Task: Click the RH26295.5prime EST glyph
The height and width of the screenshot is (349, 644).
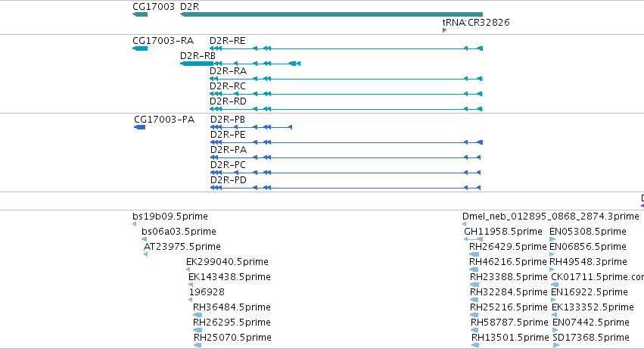Action: (198, 330)
